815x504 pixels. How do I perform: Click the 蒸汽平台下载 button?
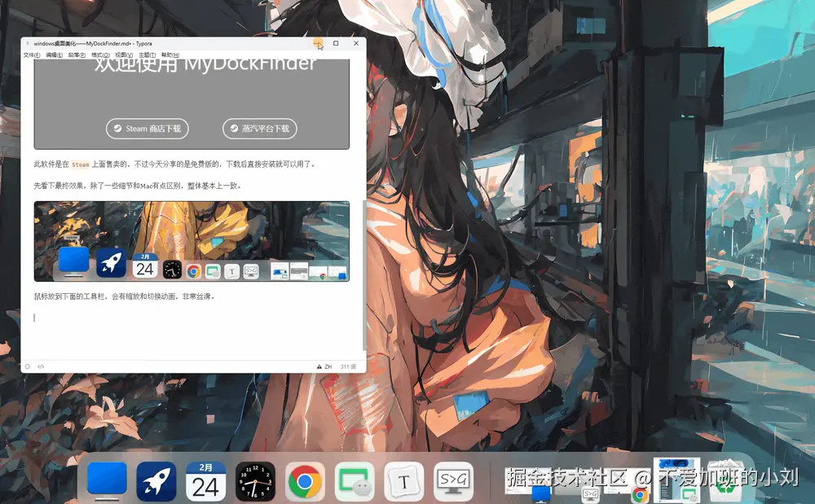260,129
